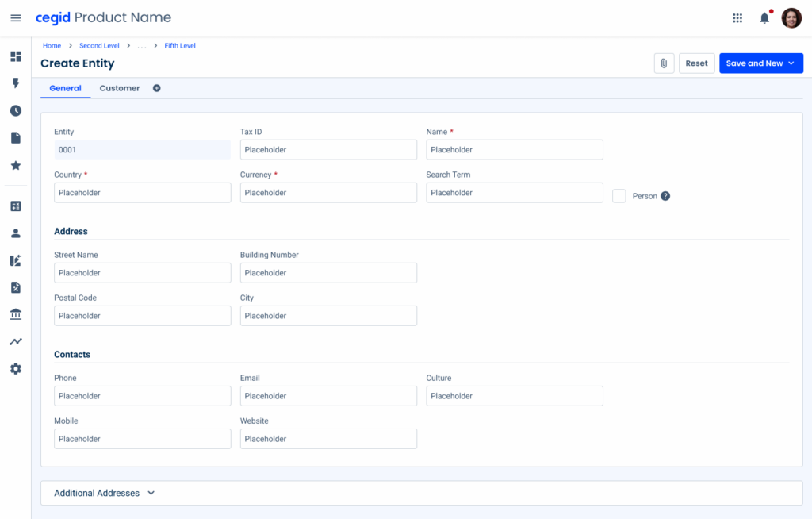This screenshot has height=519, width=812.
Task: Focus the Building Number input field
Action: pyautogui.click(x=328, y=273)
